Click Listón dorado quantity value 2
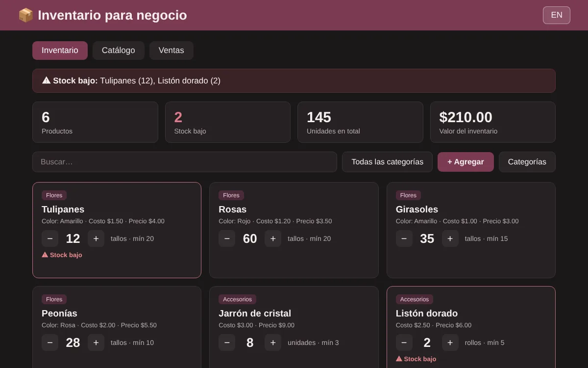 click(x=427, y=342)
